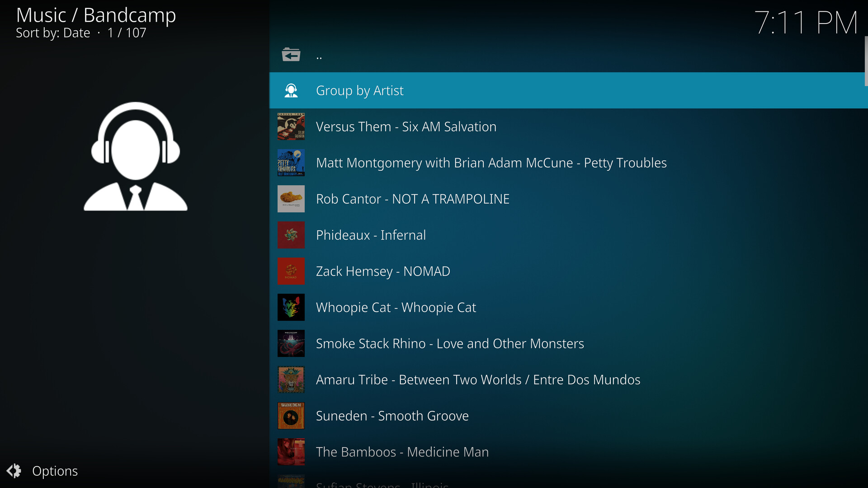Viewport: 868px width, 488px height.
Task: Go up via the '..' entry
Action: 319,56
